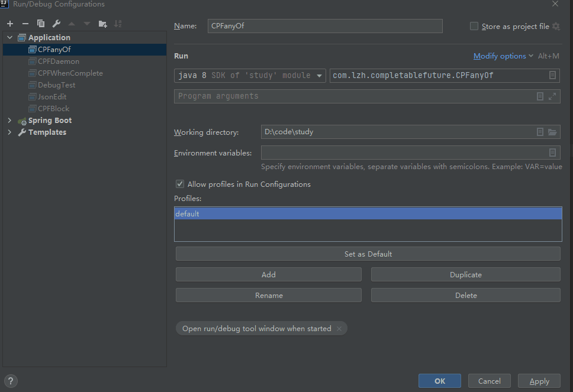This screenshot has width=573, height=392.
Task: Click the browse folder icon for Working directory
Action: (x=553, y=132)
